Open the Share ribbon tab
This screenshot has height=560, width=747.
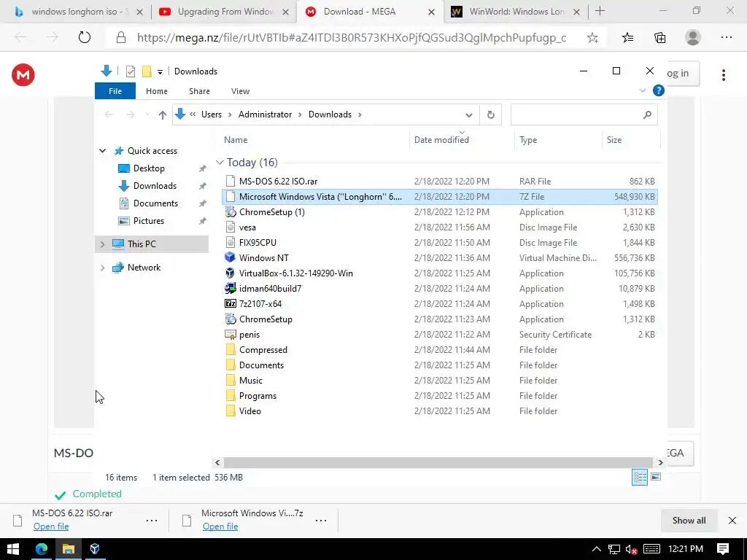(x=199, y=91)
